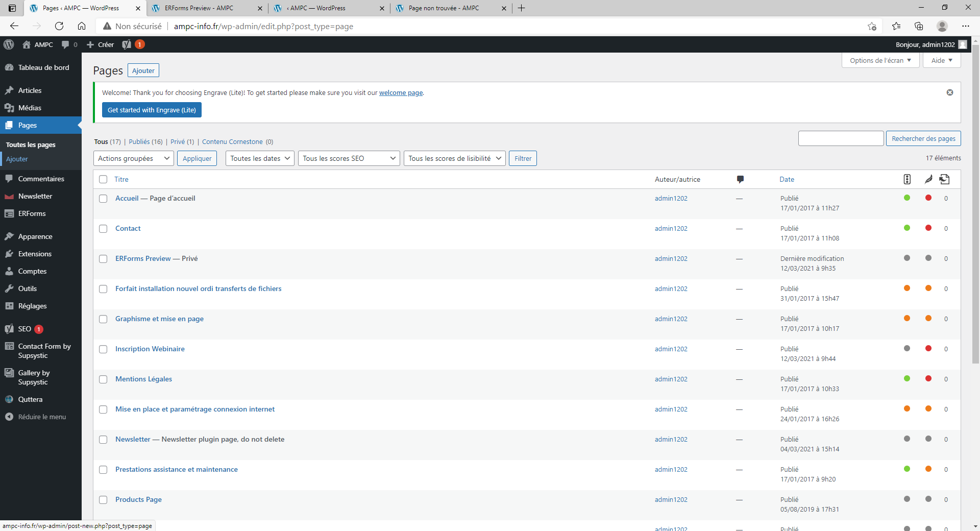The height and width of the screenshot is (531, 980).
Task: Check the Accueil page checkbox
Action: [x=103, y=199]
